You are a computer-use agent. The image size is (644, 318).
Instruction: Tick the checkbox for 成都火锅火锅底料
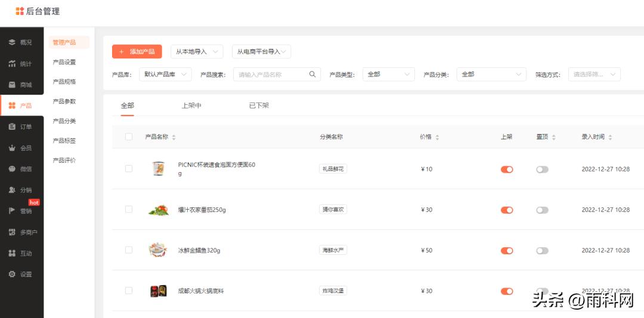129,291
